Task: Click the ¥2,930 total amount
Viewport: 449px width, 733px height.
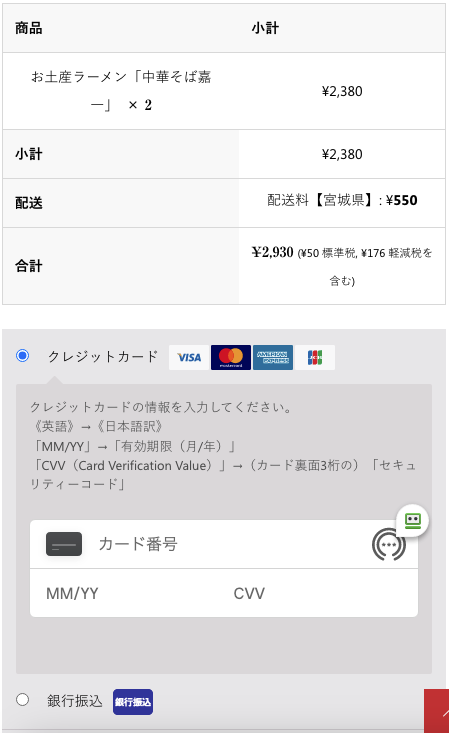Action: [x=272, y=252]
